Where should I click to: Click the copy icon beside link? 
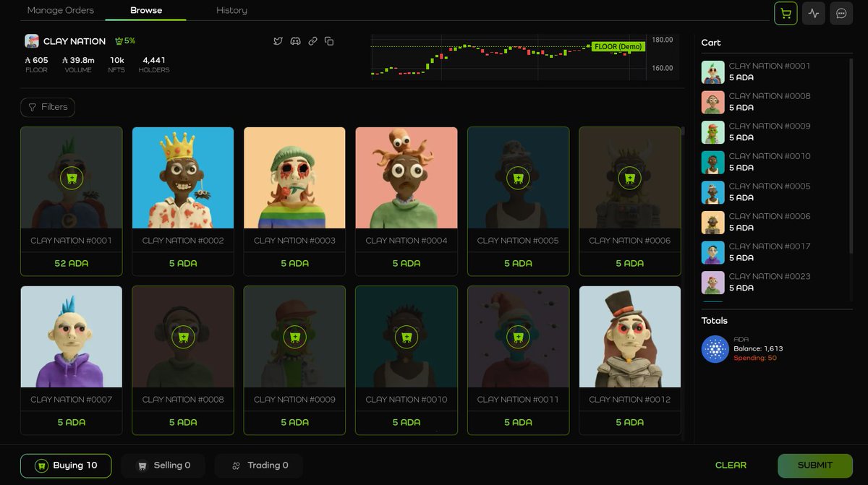pos(329,41)
